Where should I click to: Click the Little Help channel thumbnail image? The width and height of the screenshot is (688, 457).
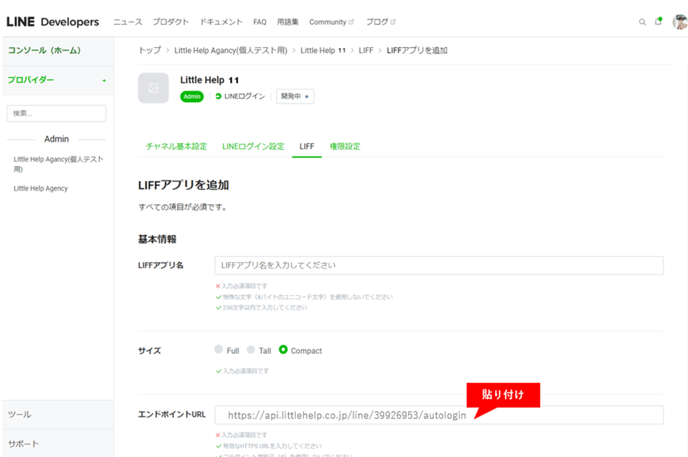click(x=153, y=88)
